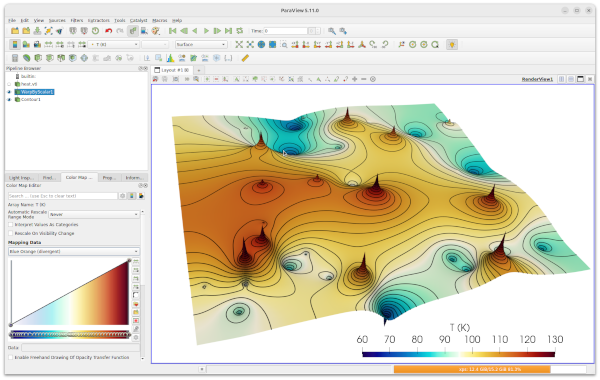The image size is (600, 380).
Task: Click the Data value field below color bar
Action: [x=80, y=347]
